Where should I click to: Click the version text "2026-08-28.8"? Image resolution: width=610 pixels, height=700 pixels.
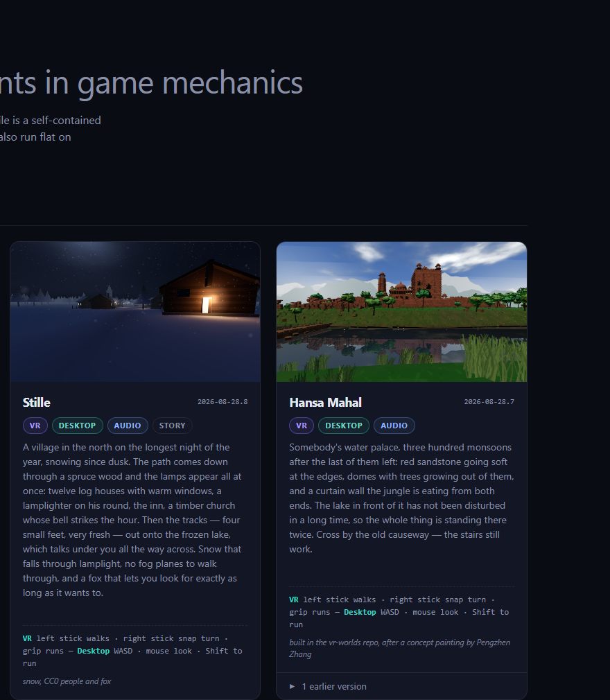pyautogui.click(x=223, y=402)
